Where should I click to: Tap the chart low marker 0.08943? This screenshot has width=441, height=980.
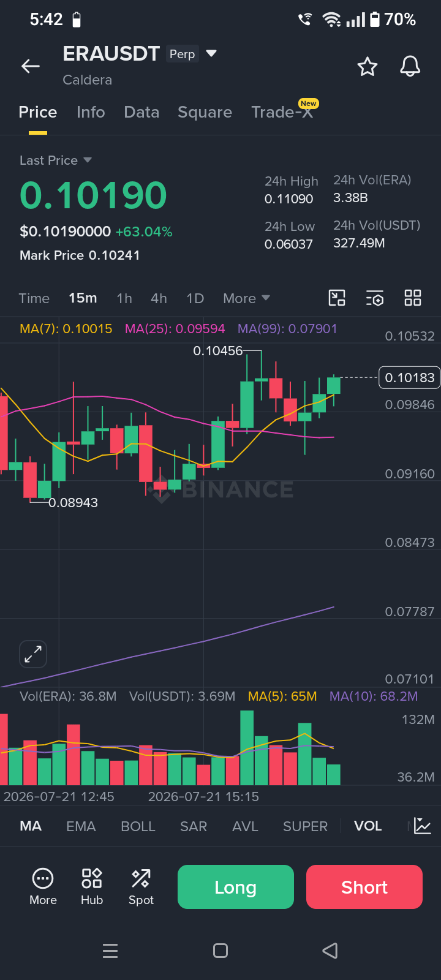click(73, 503)
